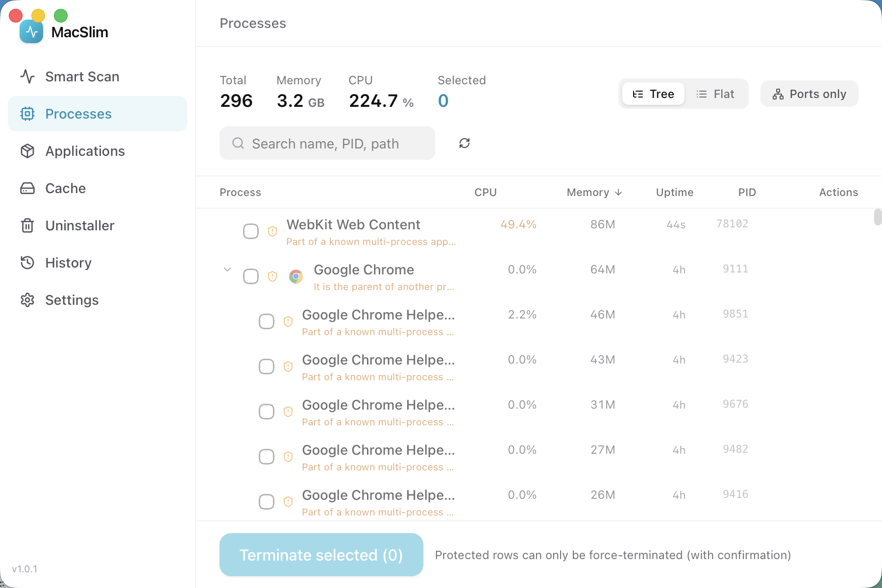
Task: Click the v1.0.1 version label
Action: tap(24, 569)
